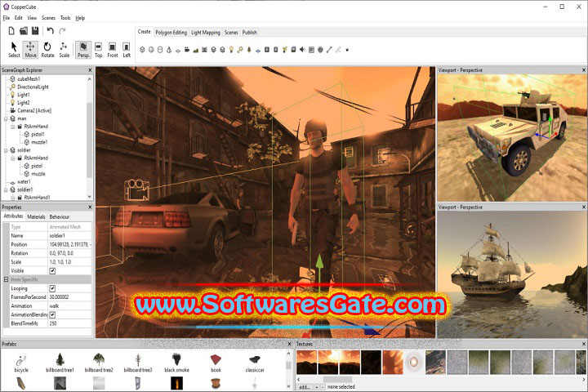This screenshot has width=588, height=392.
Task: Edit the Name field soldier1
Action: pos(69,235)
